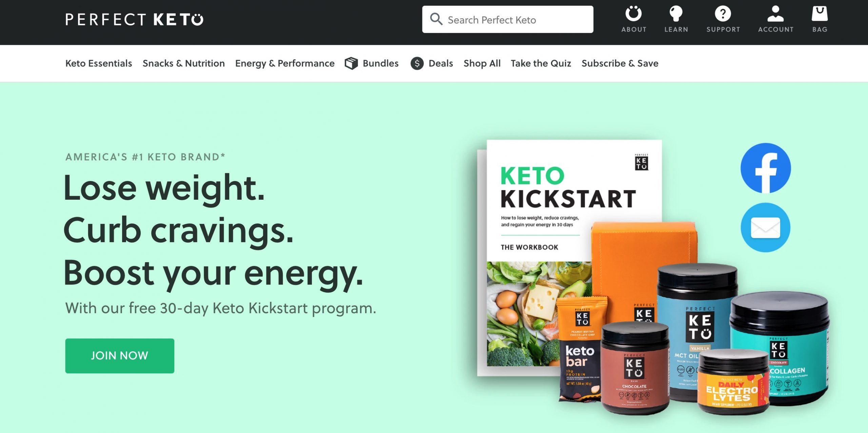Screen dimensions: 868x433
Task: Open the Energy & Performance menu
Action: pos(285,63)
